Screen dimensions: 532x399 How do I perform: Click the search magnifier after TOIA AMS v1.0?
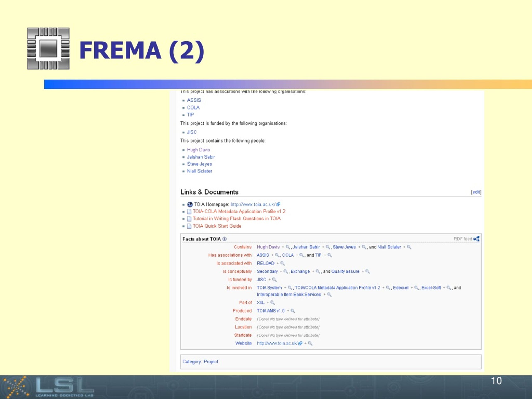pos(293,311)
